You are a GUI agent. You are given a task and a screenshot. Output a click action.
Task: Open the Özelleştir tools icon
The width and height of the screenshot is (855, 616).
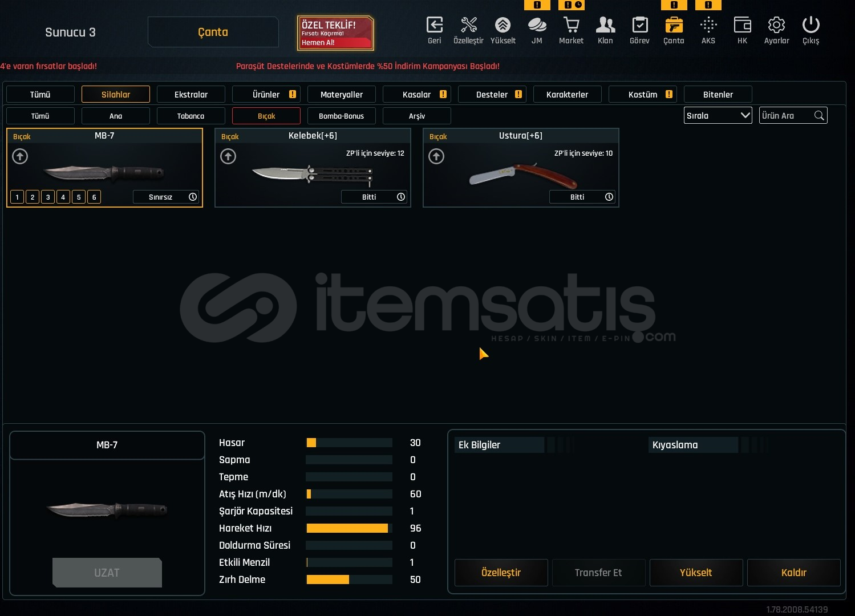coord(468,25)
